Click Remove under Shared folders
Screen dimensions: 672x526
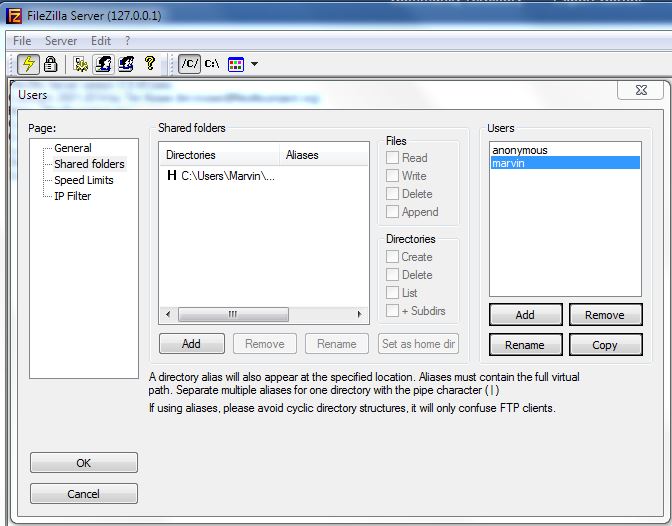265,344
